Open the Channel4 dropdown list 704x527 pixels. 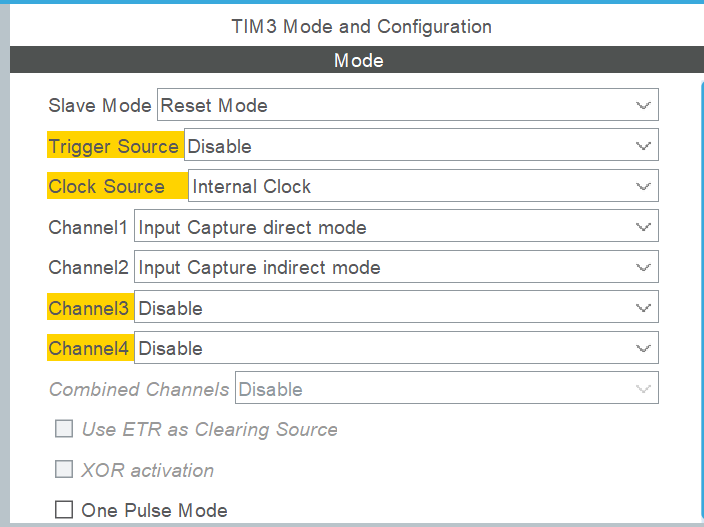[396, 347]
